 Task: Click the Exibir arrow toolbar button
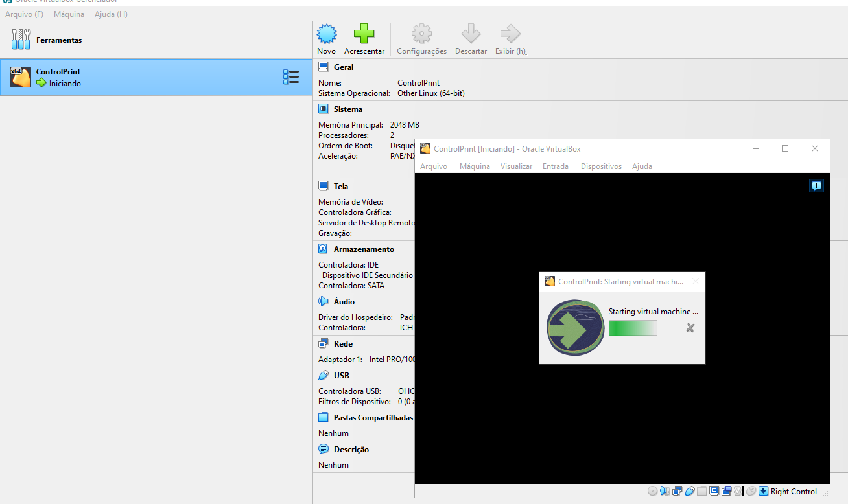[x=510, y=34]
